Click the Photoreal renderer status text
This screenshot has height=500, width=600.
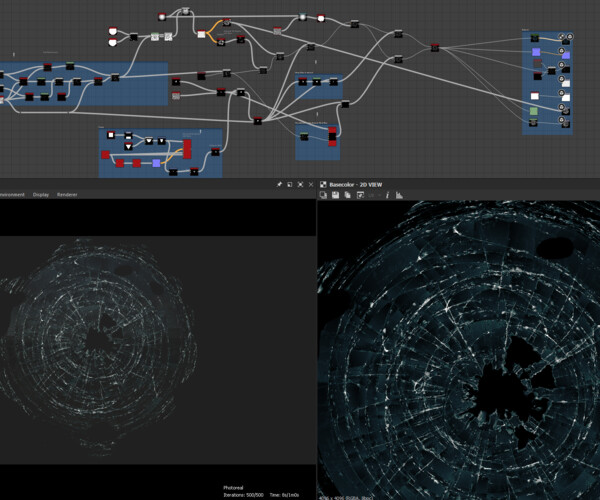pos(233,488)
